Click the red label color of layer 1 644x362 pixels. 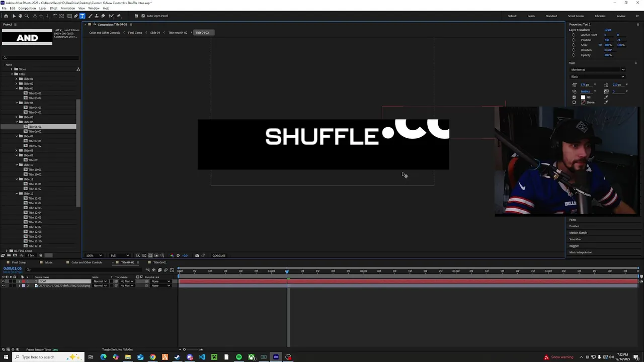tap(23, 281)
